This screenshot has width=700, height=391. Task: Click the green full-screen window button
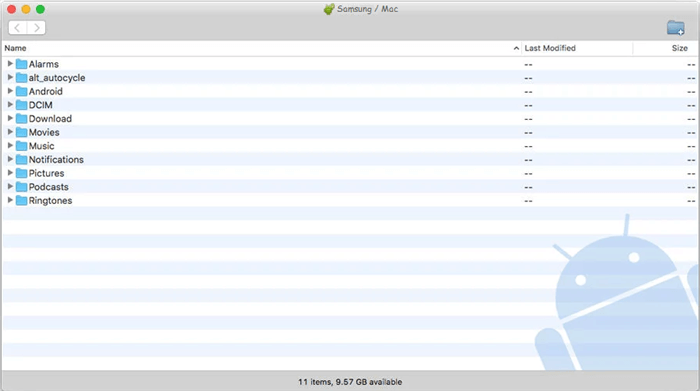pos(40,9)
